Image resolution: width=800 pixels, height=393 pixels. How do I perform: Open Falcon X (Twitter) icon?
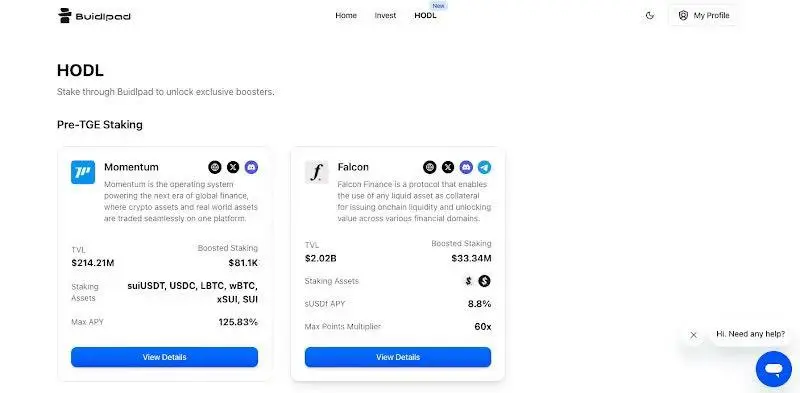coord(448,167)
